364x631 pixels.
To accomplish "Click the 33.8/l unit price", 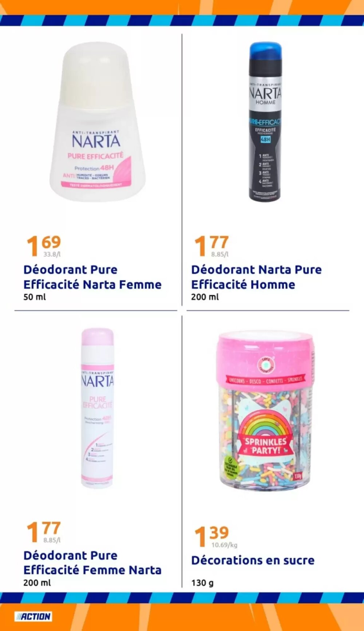I will [52, 254].
